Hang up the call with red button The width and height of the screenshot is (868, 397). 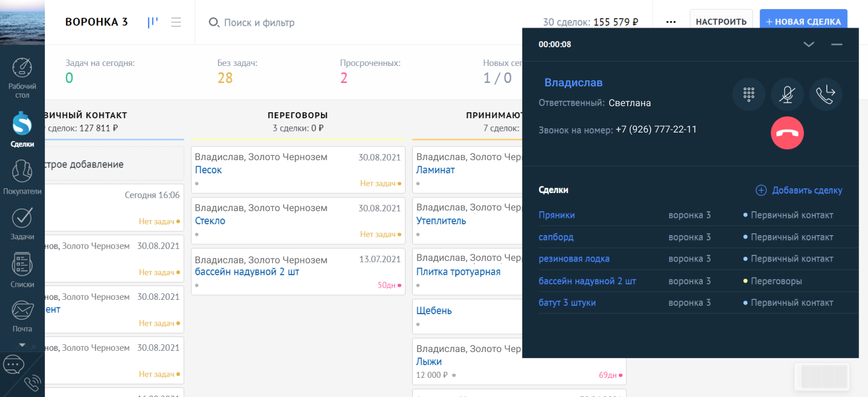[x=787, y=133]
